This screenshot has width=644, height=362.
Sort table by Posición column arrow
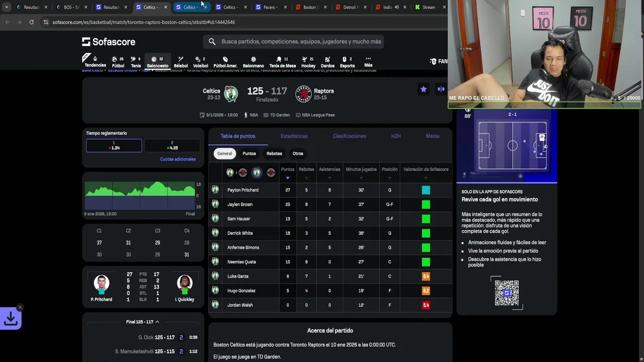[x=389, y=178]
